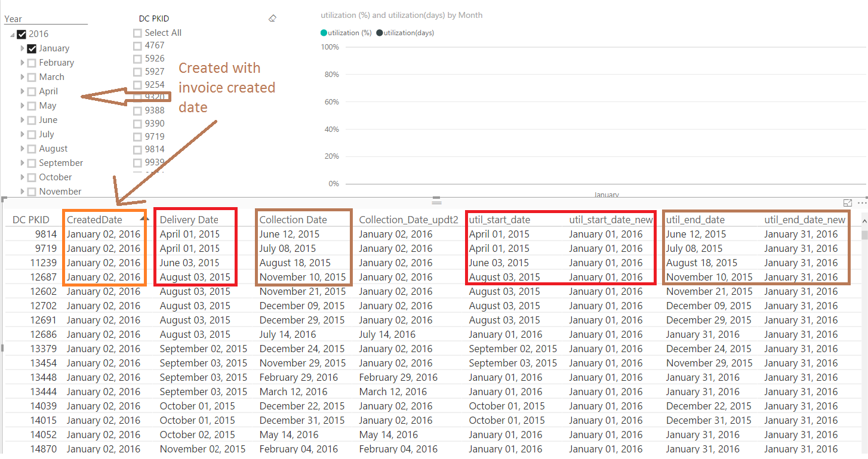This screenshot has height=459, width=868.
Task: Clear selections with the DC PKID eraser icon
Action: coord(273,19)
